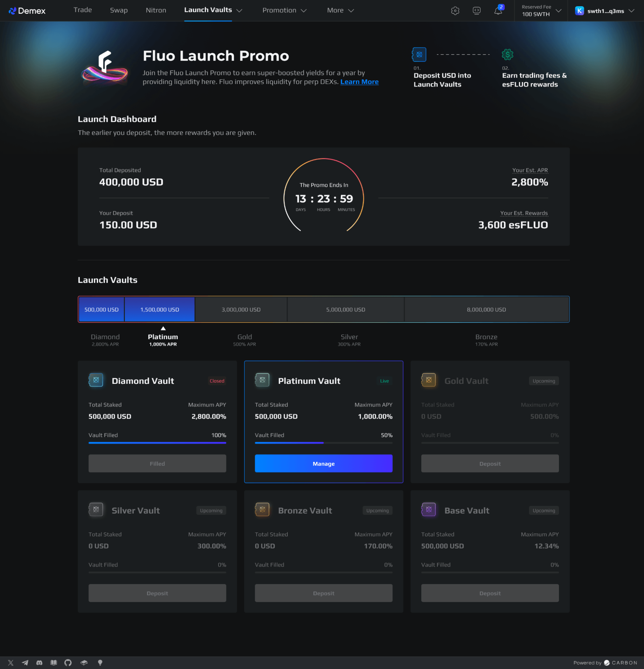Open the Nitron tab
The image size is (644, 669).
click(x=156, y=10)
